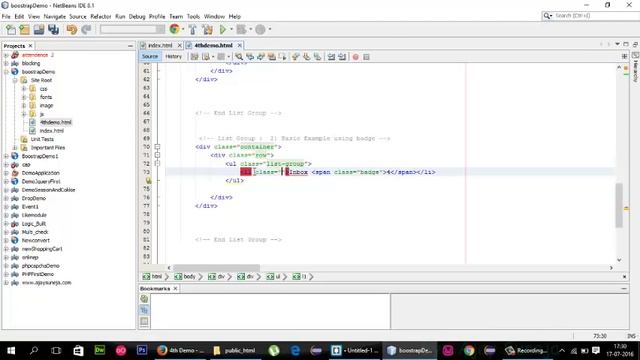Click the Build Project hammer icon
The width and height of the screenshot is (640, 360).
pyautogui.click(x=193, y=29)
